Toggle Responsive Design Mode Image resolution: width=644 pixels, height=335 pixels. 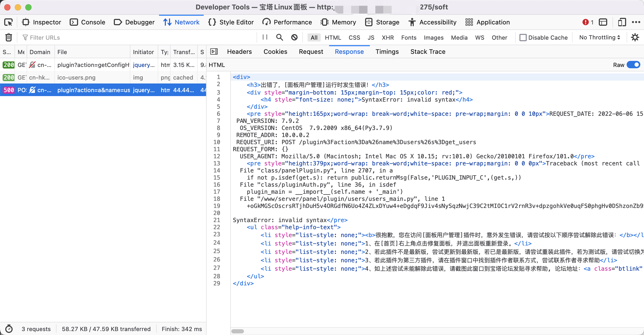pyautogui.click(x=622, y=22)
